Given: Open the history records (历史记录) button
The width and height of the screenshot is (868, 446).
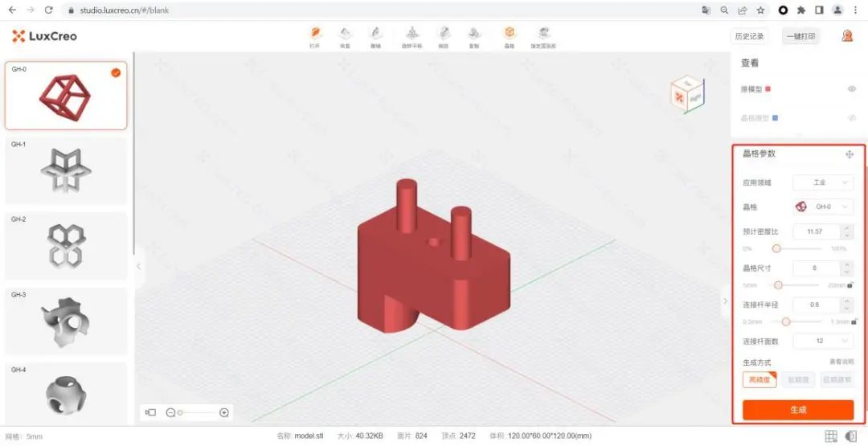Looking at the screenshot, I should tap(749, 36).
